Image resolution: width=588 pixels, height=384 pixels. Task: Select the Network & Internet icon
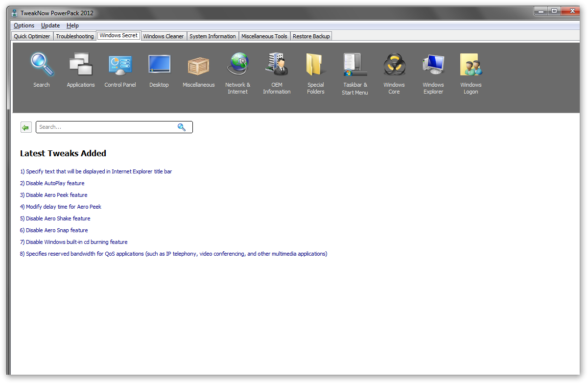[x=237, y=64]
